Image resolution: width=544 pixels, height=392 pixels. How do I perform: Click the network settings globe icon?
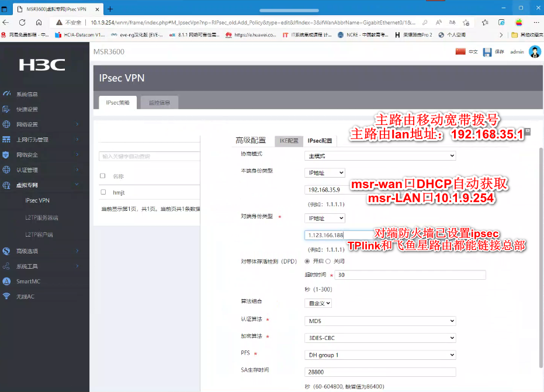(x=6, y=124)
